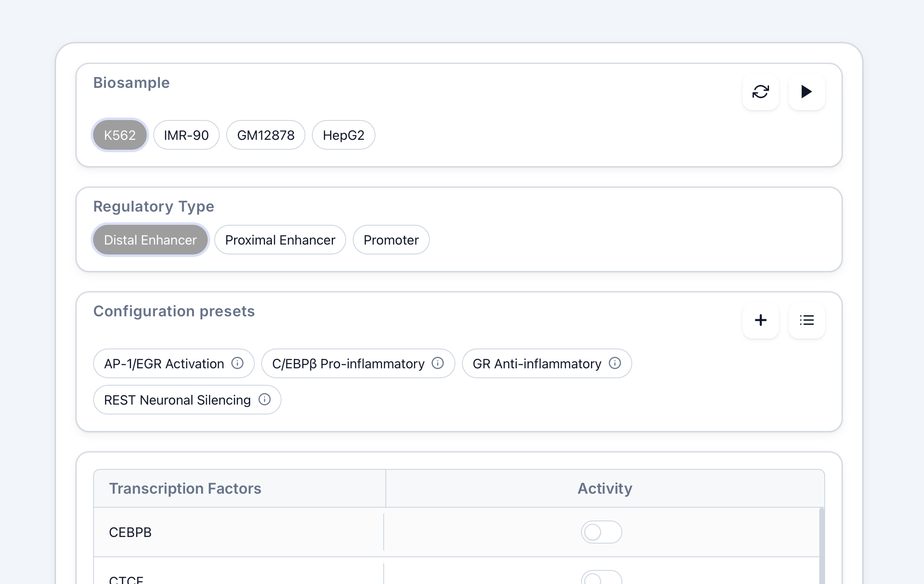This screenshot has height=584, width=924.
Task: Switch regulatory type to Promoter
Action: coord(391,240)
